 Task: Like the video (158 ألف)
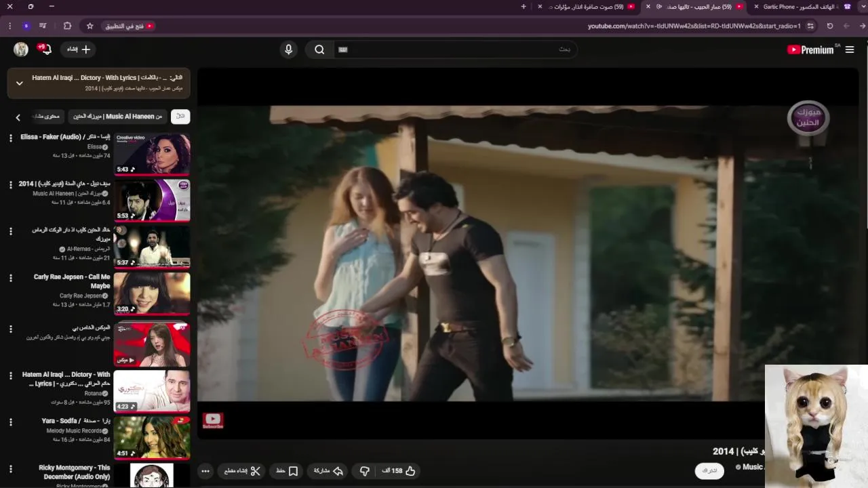click(399, 471)
